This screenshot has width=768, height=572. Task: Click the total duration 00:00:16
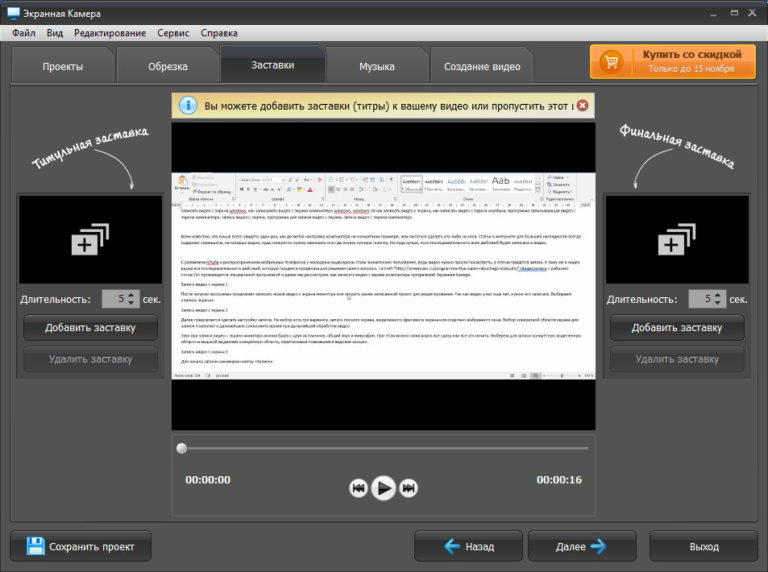point(559,480)
